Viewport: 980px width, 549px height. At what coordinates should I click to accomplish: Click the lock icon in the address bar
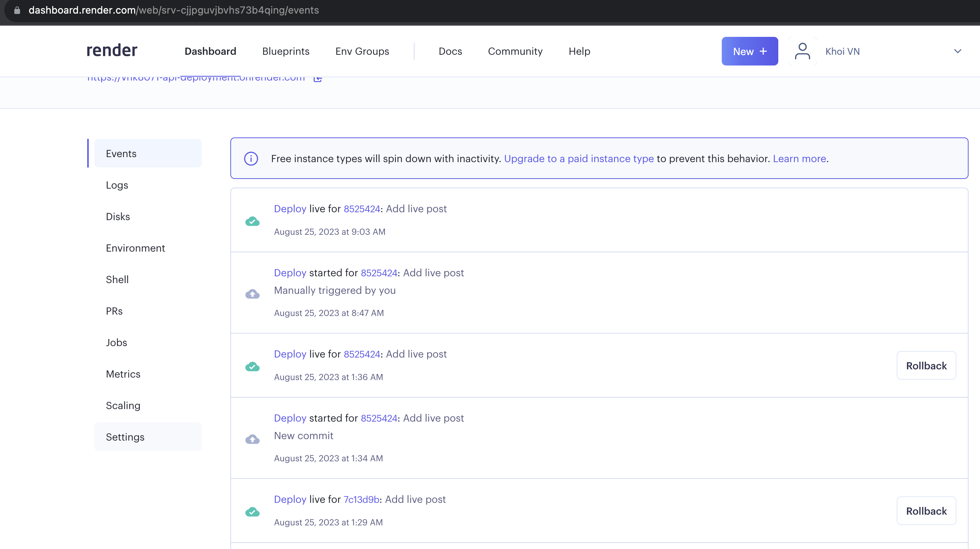pos(17,10)
